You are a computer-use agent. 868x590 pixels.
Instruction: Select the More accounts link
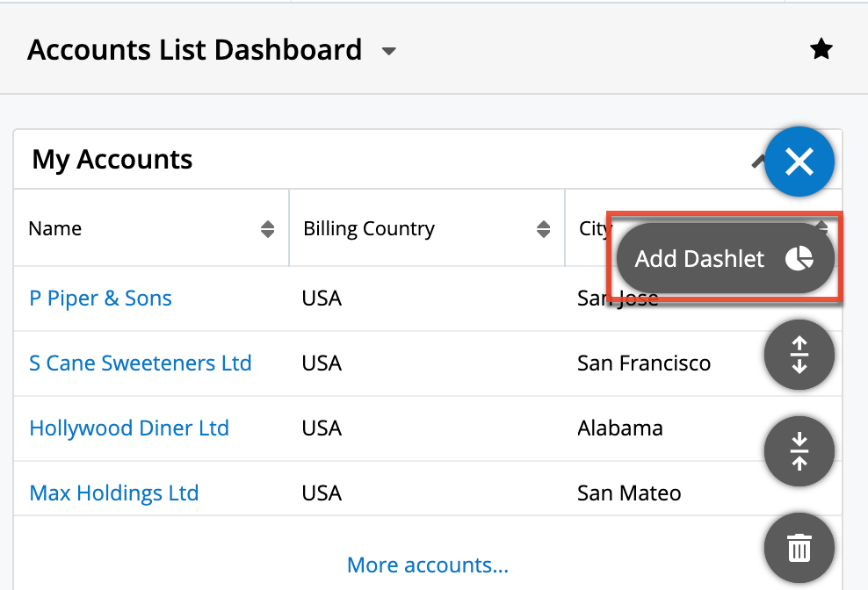428,565
